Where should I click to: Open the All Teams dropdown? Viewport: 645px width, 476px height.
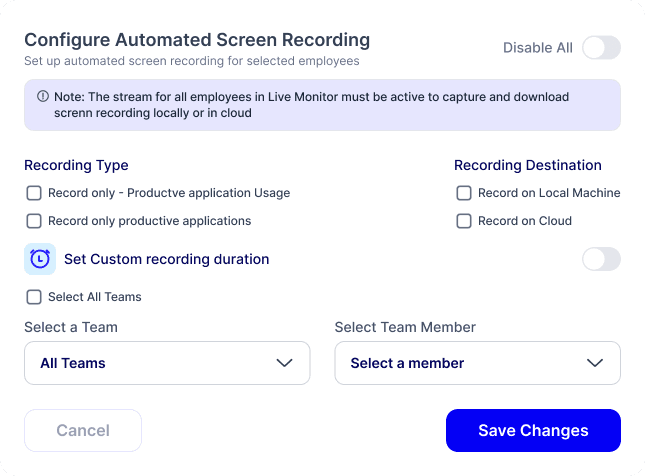(x=166, y=363)
